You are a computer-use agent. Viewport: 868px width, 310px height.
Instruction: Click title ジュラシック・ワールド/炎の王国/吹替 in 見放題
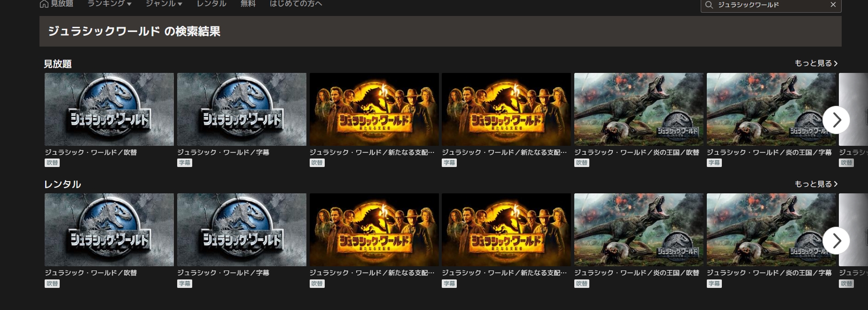click(x=637, y=152)
